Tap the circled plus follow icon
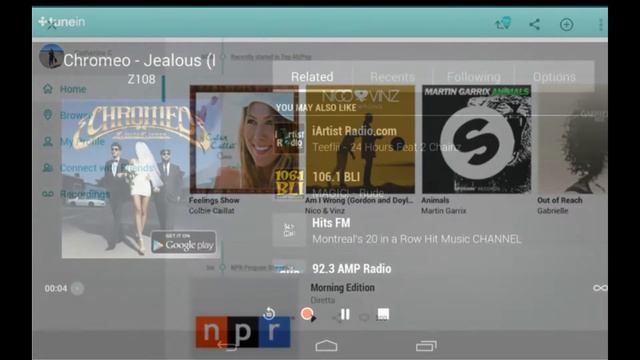This screenshot has width=640, height=360. pos(566,24)
